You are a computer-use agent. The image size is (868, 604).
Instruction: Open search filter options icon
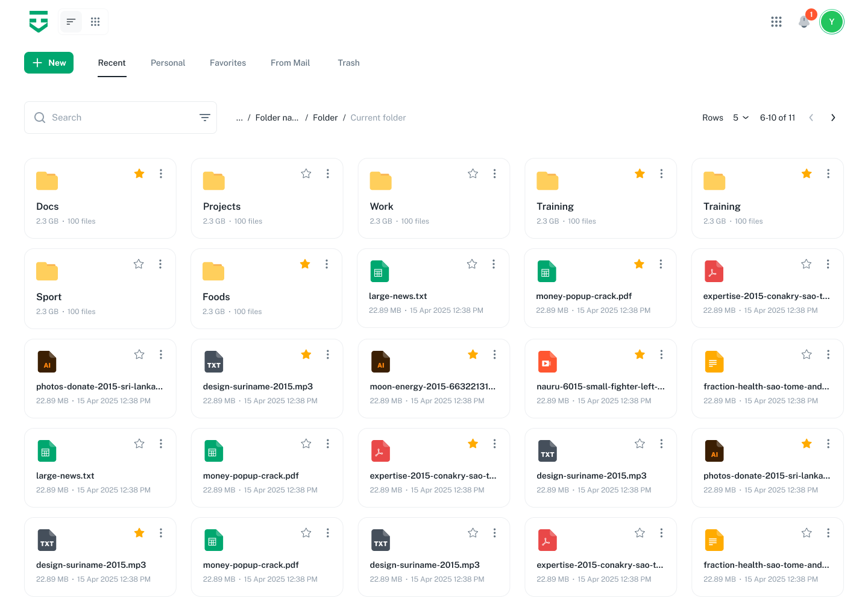pyautogui.click(x=205, y=118)
